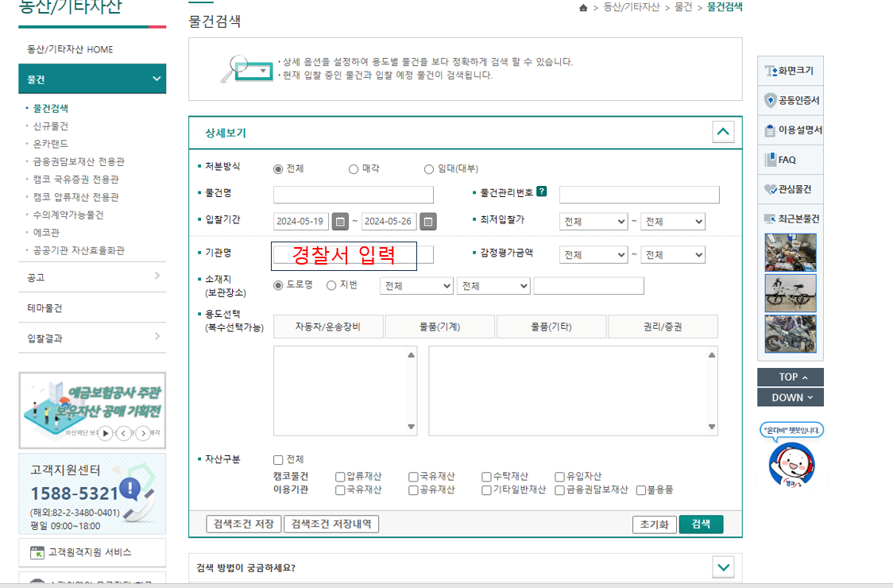Enable the 전체 checkbox under 자산구분
This screenshot has height=588, width=893.
tap(278, 458)
